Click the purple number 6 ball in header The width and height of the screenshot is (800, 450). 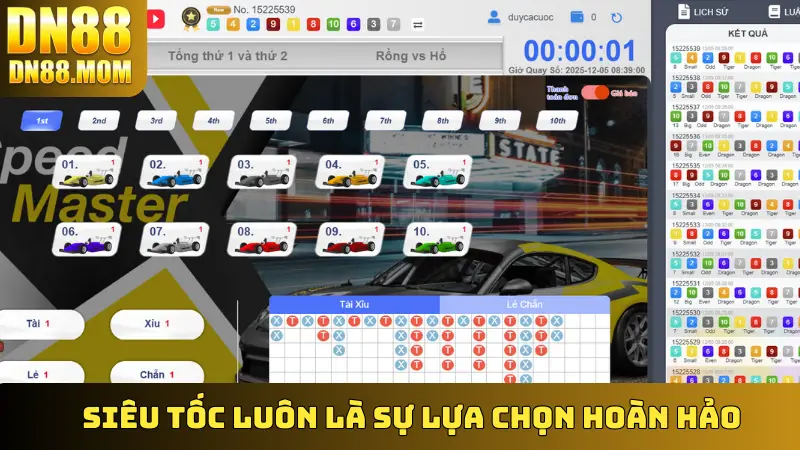[x=353, y=24]
